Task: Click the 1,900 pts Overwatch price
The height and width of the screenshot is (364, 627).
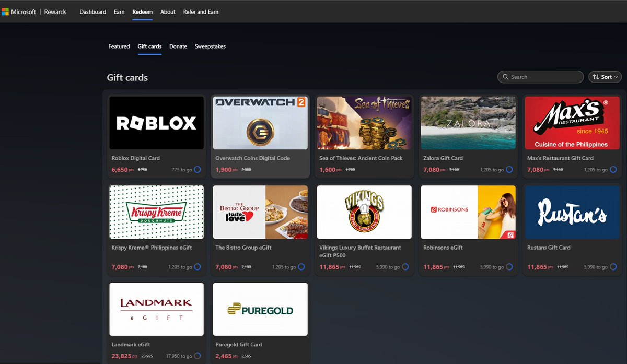Action: [x=227, y=170]
